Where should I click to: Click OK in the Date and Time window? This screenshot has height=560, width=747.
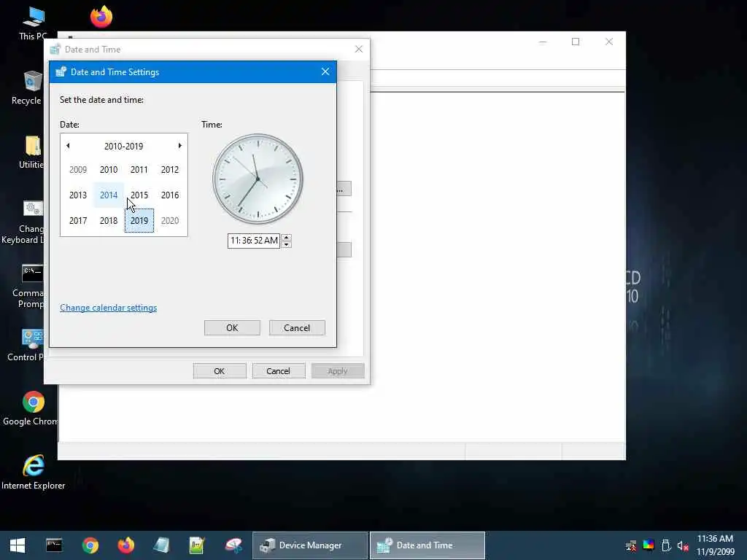point(219,371)
